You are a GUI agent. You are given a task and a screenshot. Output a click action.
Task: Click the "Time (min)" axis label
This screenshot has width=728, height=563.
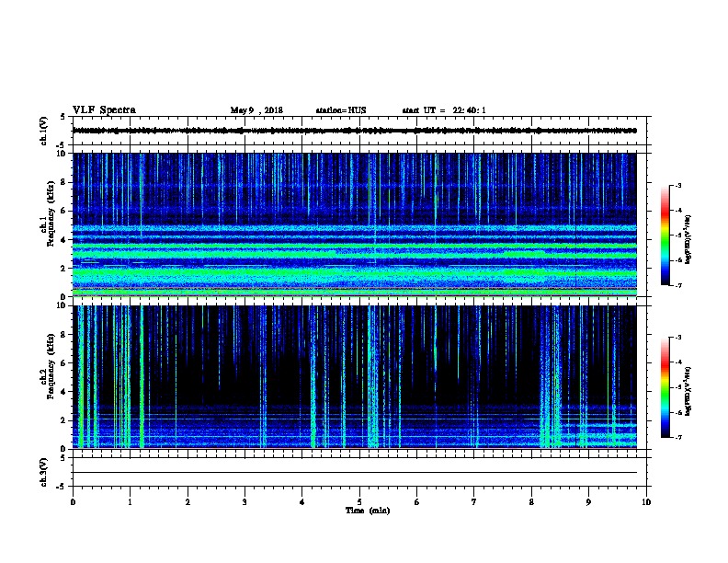(368, 511)
